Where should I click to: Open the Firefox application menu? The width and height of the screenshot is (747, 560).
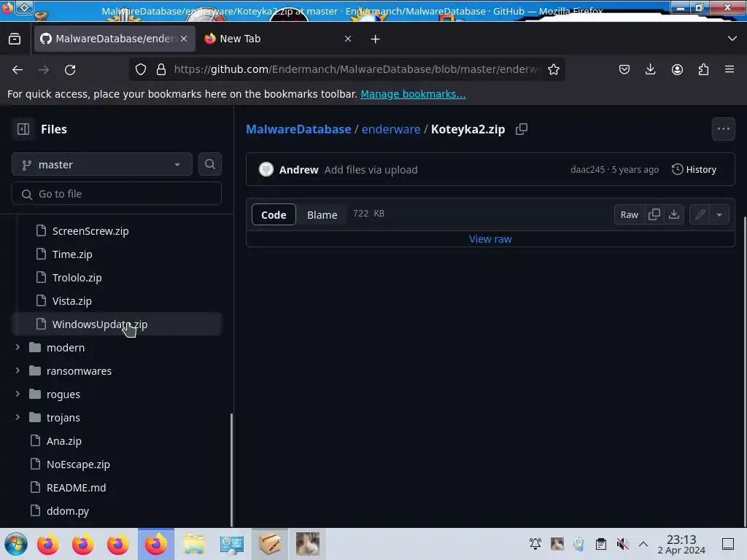[x=729, y=69]
